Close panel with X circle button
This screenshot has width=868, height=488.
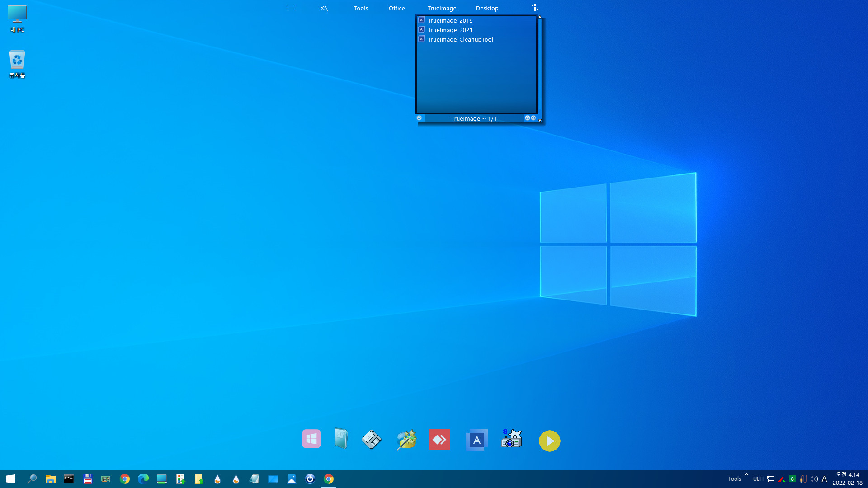click(533, 118)
